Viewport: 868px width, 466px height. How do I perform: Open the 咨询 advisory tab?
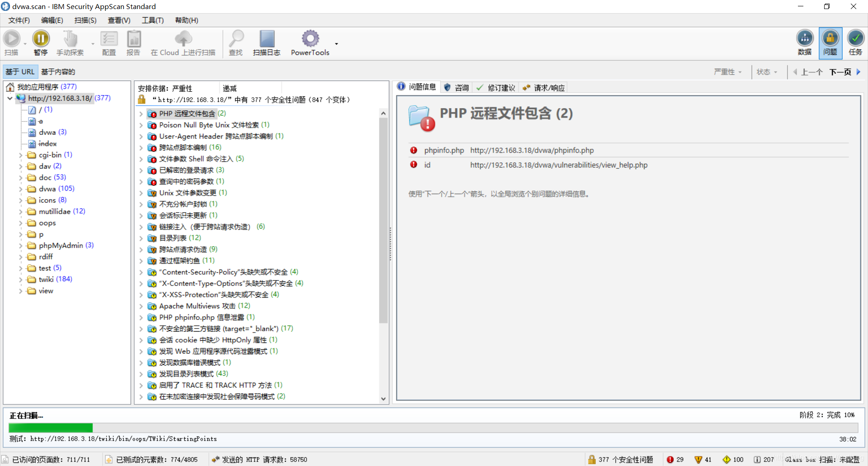click(x=457, y=88)
